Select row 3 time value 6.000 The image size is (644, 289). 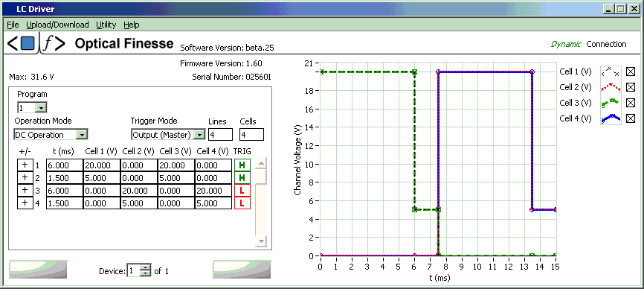[65, 191]
